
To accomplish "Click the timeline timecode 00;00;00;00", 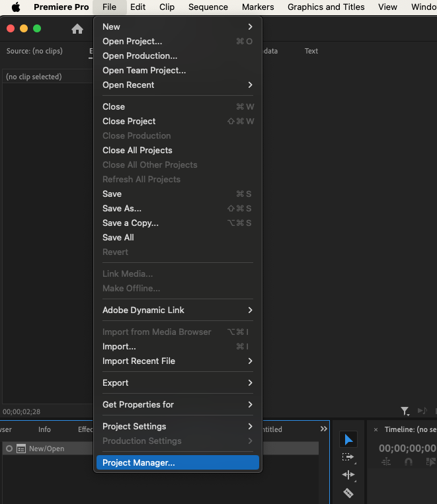I will tap(407, 448).
